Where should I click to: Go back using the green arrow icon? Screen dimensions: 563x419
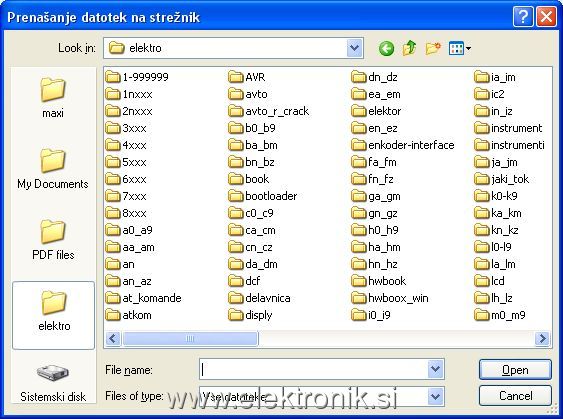[x=386, y=48]
